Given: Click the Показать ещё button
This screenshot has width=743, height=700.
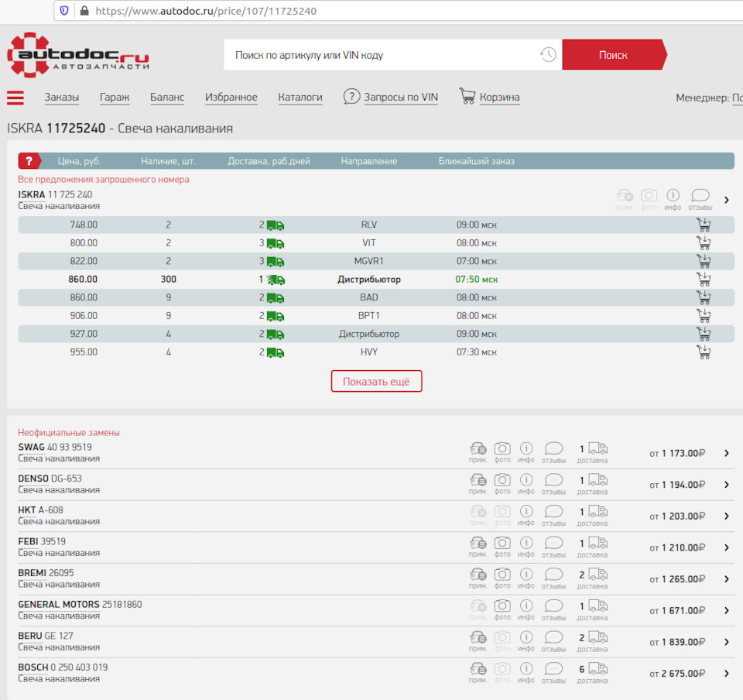Looking at the screenshot, I should [x=376, y=382].
